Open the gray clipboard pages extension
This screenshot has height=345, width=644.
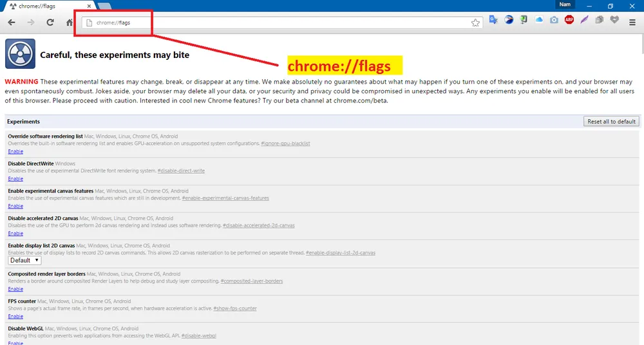click(599, 20)
